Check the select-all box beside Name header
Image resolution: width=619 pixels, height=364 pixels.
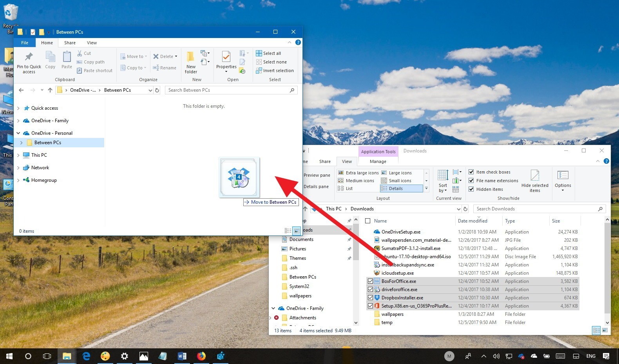tap(367, 221)
